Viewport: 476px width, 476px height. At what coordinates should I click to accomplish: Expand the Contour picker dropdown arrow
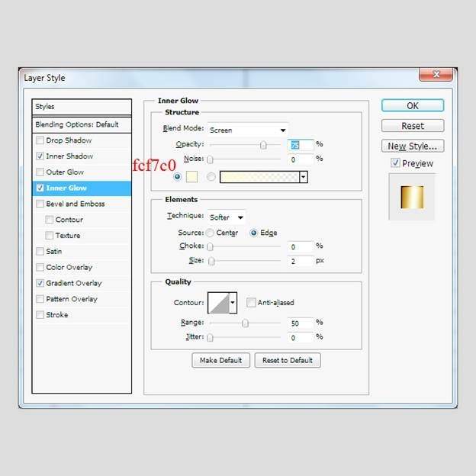(233, 303)
